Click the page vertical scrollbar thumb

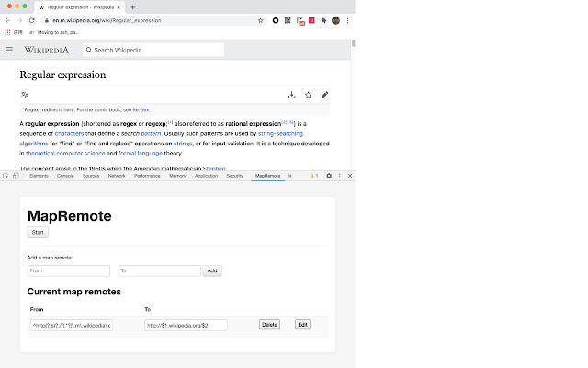tap(353, 43)
